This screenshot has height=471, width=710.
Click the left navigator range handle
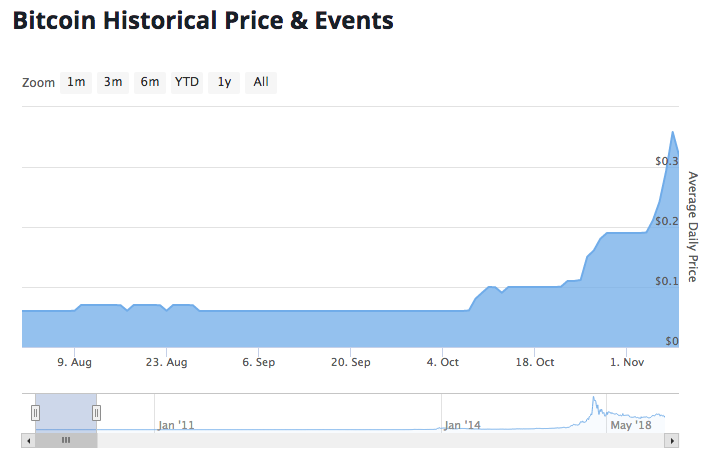coord(35,413)
